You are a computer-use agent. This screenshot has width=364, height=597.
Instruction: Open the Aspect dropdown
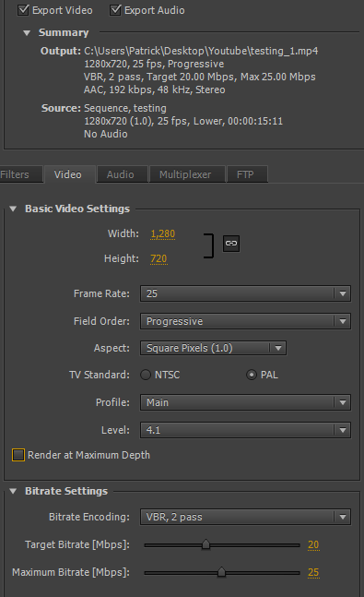pyautogui.click(x=214, y=348)
